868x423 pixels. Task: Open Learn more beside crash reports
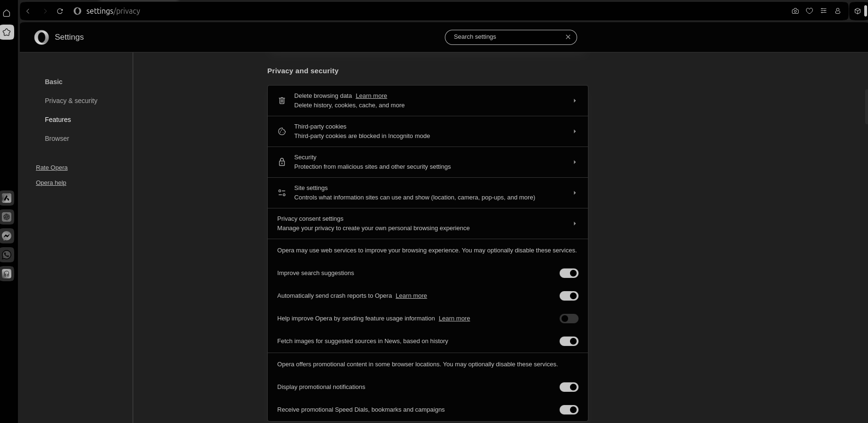(x=411, y=296)
